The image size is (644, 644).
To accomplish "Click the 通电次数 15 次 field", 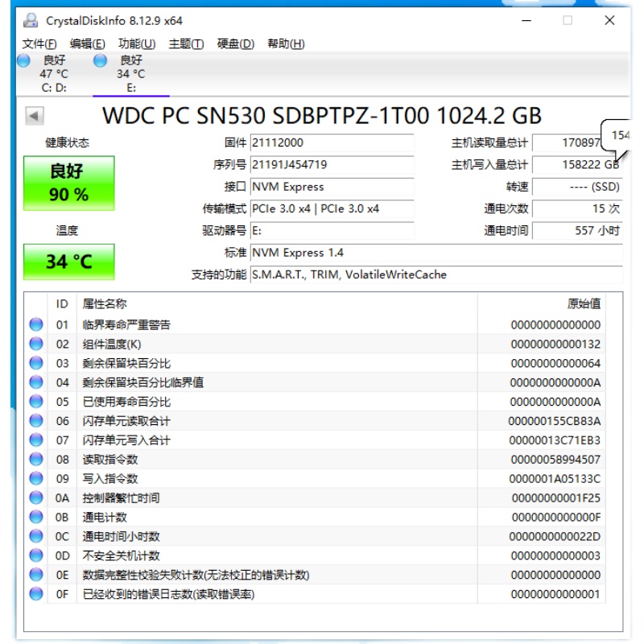I will coord(577,208).
